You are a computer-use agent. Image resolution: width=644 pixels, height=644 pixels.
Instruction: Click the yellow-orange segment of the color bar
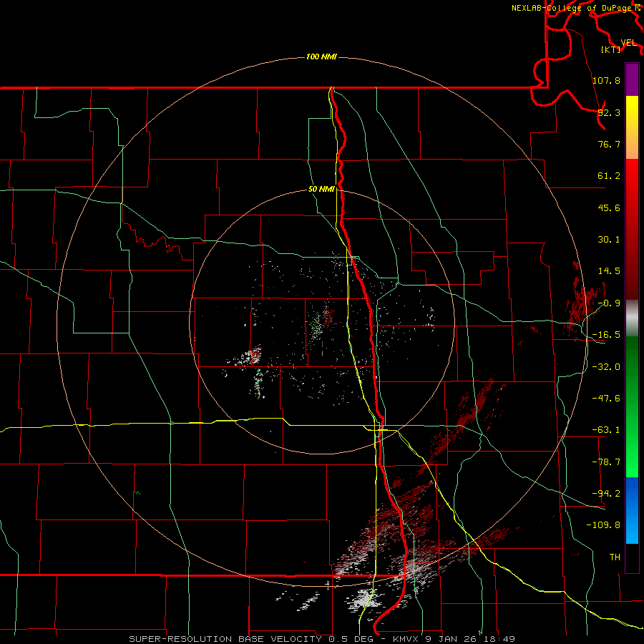(632, 127)
